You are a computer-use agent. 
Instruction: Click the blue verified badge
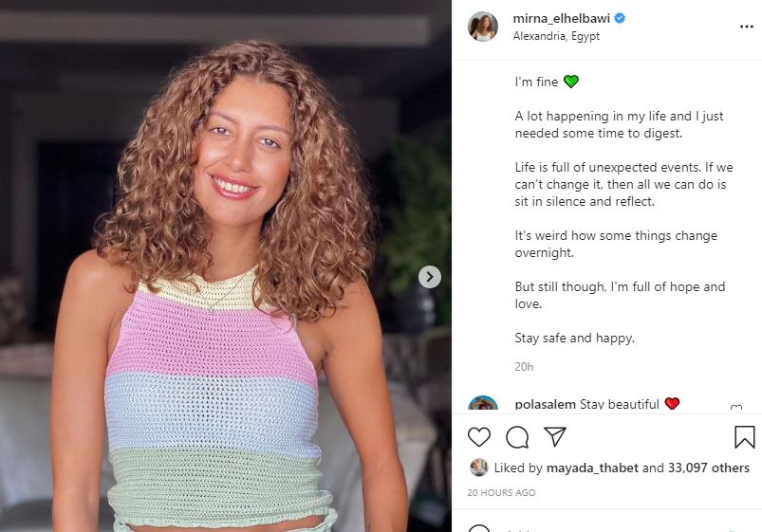point(619,18)
